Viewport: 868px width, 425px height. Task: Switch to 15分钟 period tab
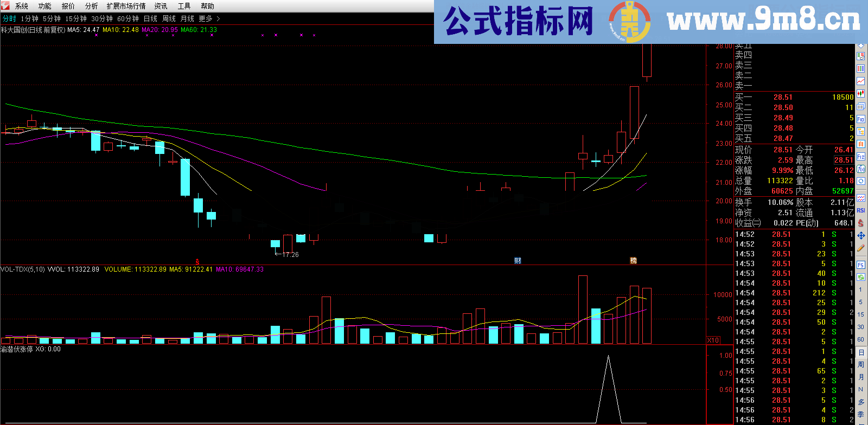pos(76,18)
